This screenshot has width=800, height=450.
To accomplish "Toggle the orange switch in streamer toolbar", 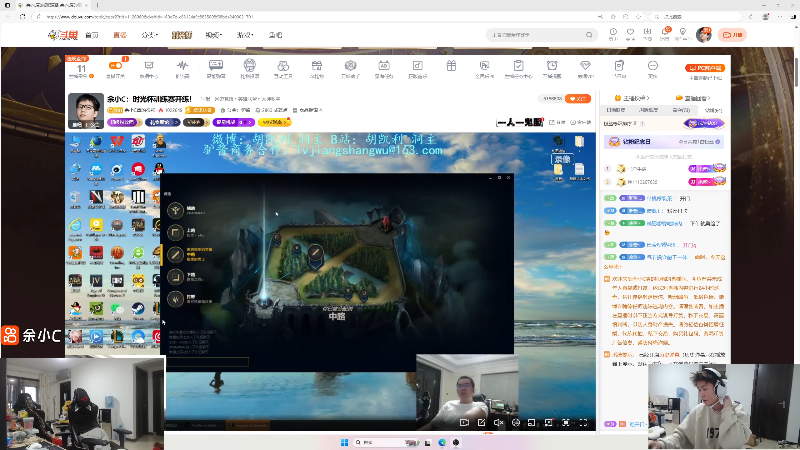I will 115,65.
